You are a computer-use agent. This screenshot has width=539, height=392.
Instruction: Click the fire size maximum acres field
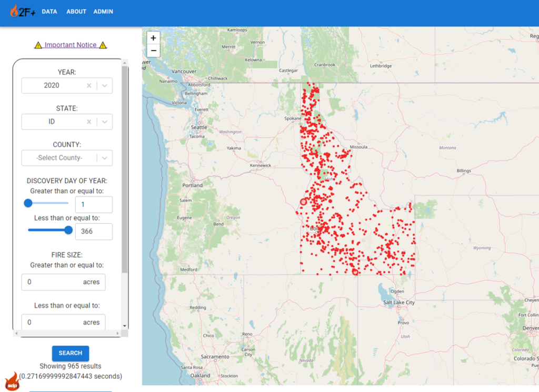click(64, 322)
